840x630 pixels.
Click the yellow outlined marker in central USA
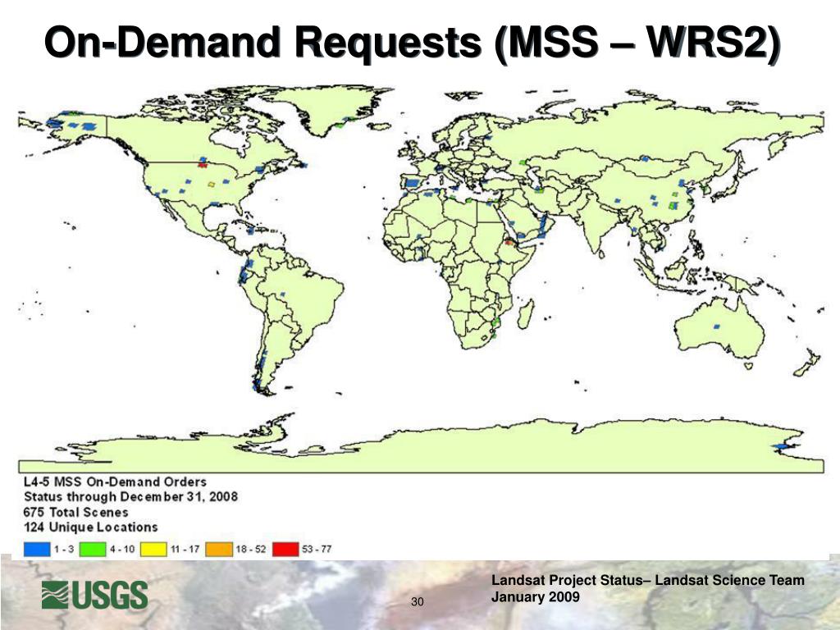pyautogui.click(x=211, y=184)
